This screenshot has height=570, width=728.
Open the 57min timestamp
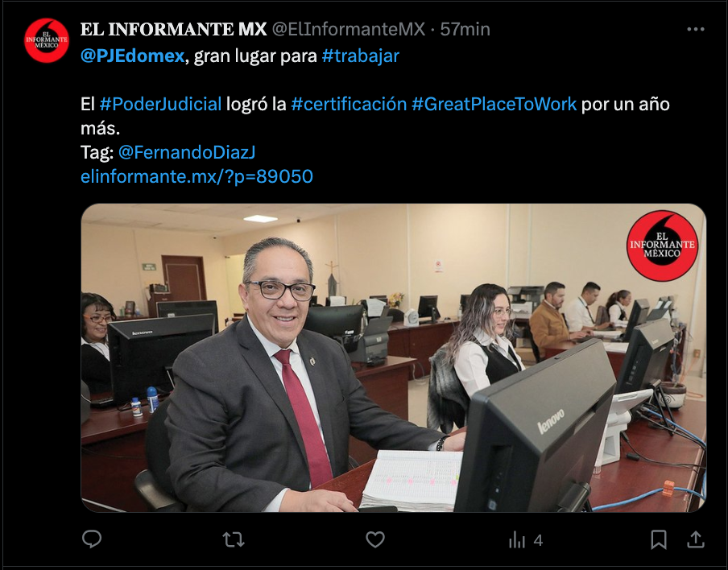[x=465, y=29]
